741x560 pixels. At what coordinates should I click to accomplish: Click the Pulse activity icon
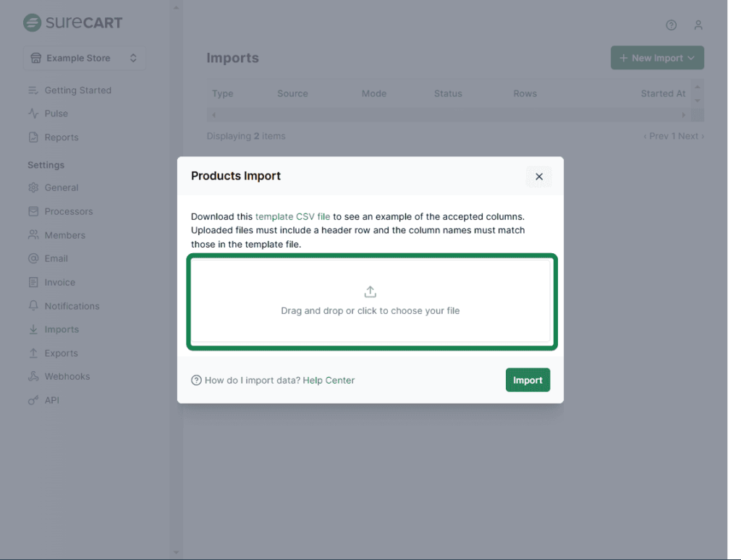(33, 114)
